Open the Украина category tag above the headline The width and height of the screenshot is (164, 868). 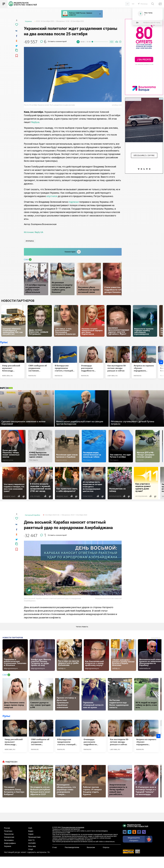(28, 21)
